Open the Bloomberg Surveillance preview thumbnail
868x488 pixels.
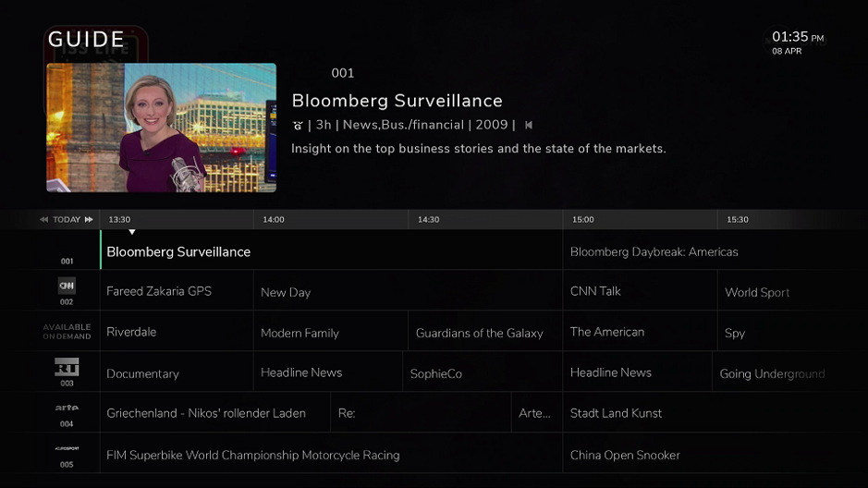click(161, 128)
